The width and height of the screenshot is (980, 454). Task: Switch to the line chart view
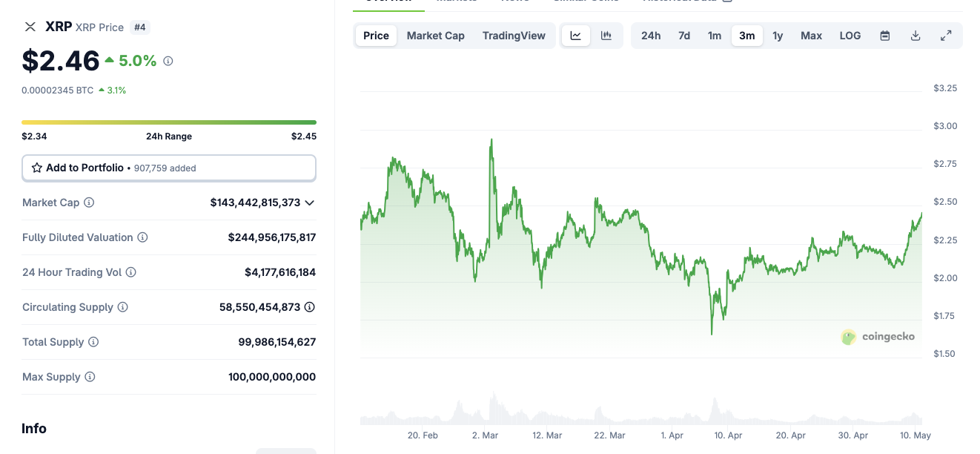pyautogui.click(x=576, y=36)
